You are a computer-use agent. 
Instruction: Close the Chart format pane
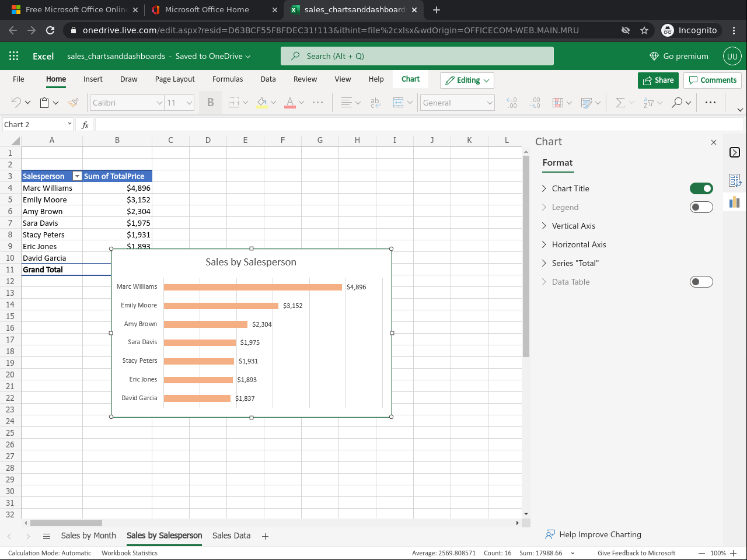click(713, 142)
